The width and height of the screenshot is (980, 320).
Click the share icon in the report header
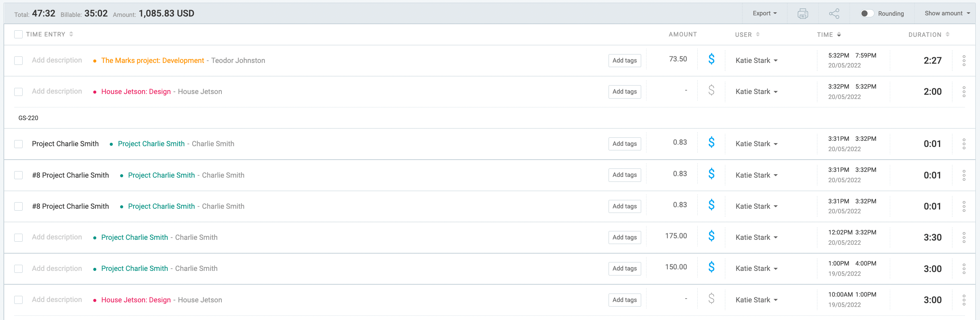click(834, 14)
